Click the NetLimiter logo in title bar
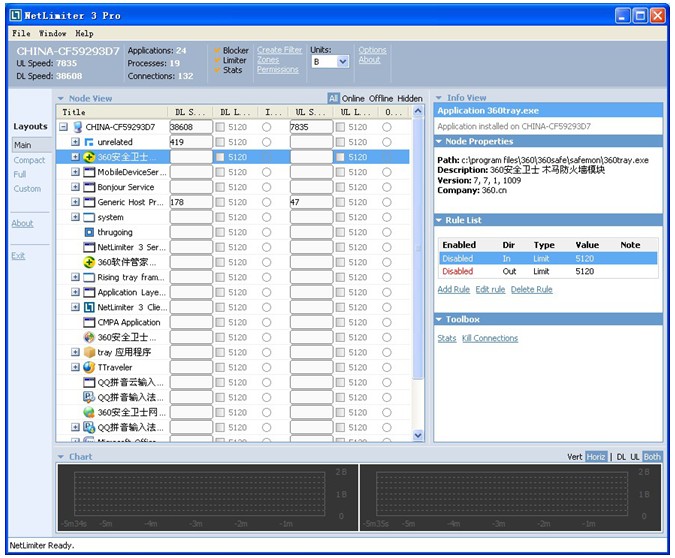The width and height of the screenshot is (675, 558). pos(16,16)
